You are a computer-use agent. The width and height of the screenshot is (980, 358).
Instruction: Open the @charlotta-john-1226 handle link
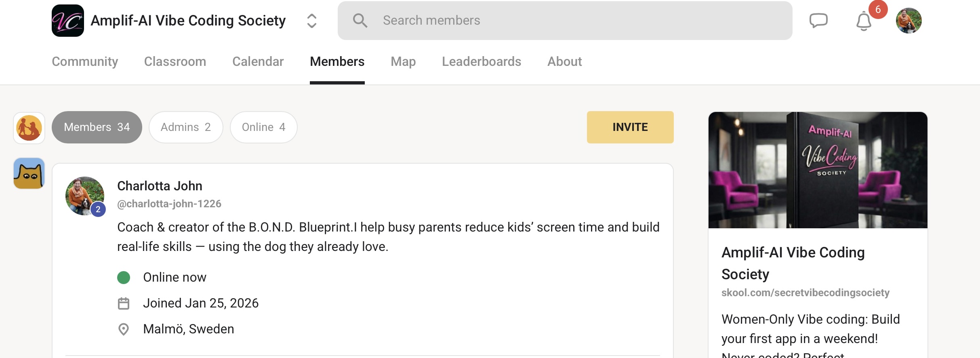tap(169, 204)
